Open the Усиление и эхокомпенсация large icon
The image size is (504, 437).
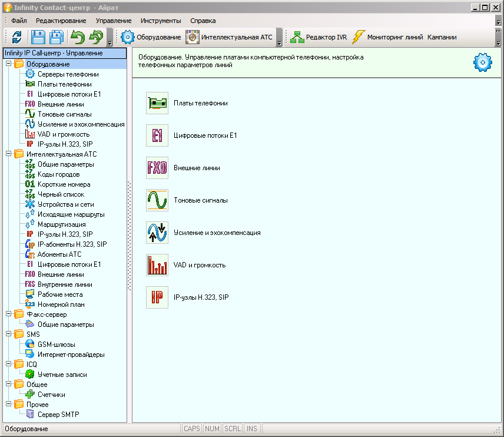pyautogui.click(x=157, y=233)
